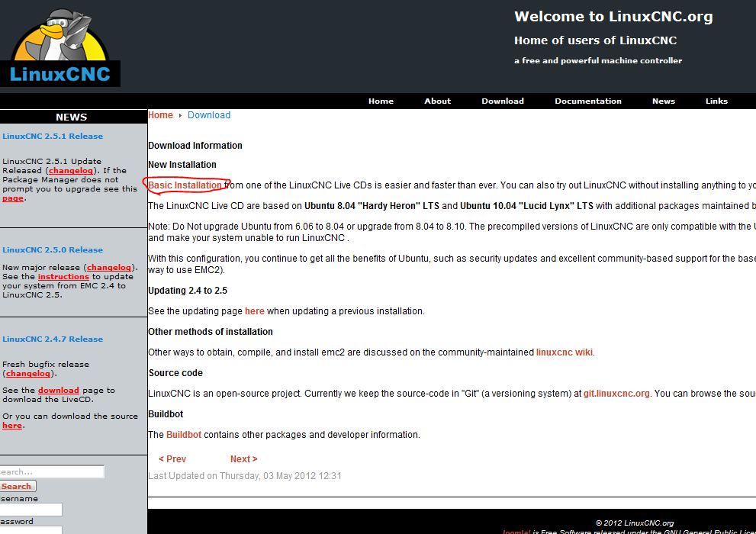
Task: Follow the 'page' link about Package Manager upgrades
Action: tap(12, 198)
